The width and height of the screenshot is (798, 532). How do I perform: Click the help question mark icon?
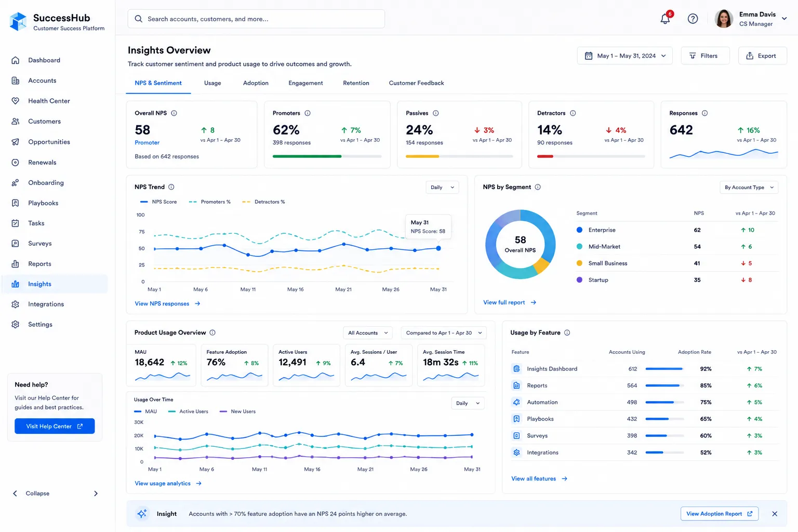(693, 19)
